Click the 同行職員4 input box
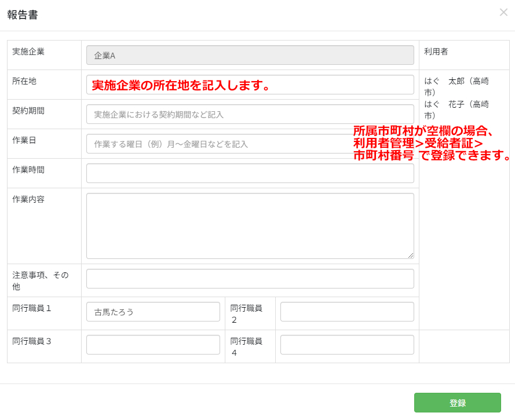This screenshot has width=515, height=420. [346, 345]
